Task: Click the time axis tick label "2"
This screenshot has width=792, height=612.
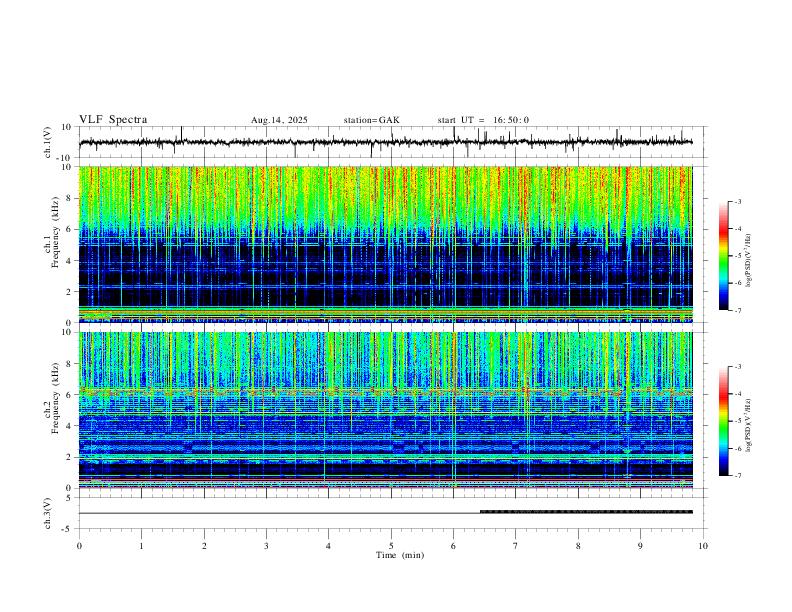Action: coord(204,546)
